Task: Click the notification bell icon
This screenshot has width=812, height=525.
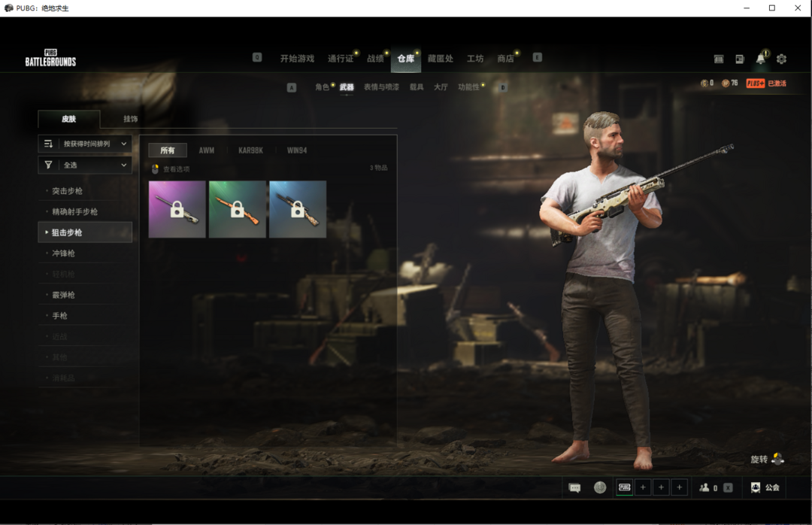Action: (760, 59)
